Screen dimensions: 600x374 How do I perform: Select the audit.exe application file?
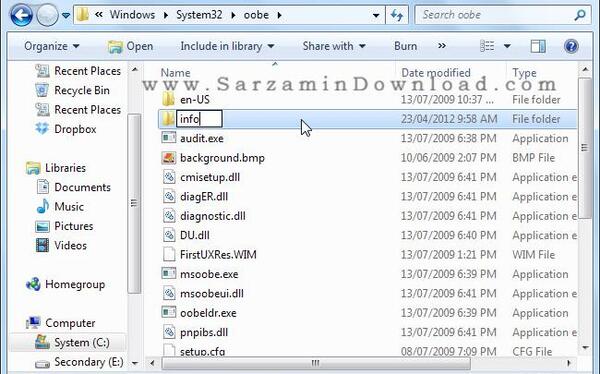[x=202, y=138]
